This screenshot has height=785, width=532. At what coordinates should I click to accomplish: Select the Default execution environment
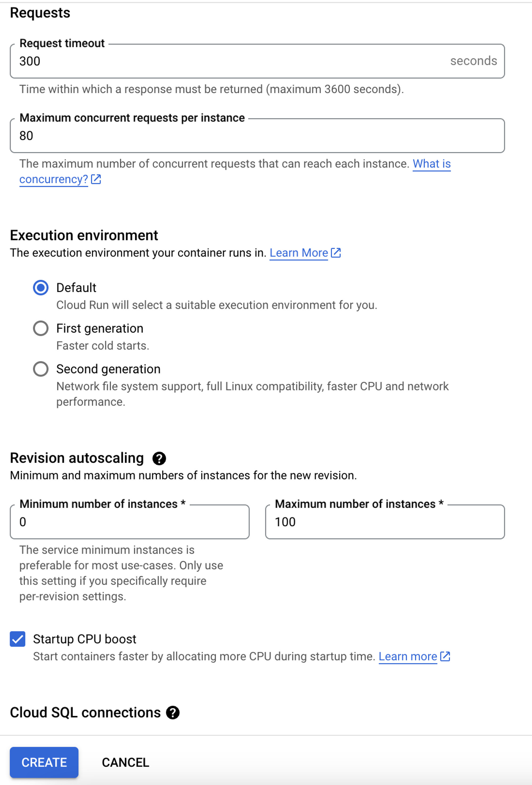pyautogui.click(x=41, y=288)
